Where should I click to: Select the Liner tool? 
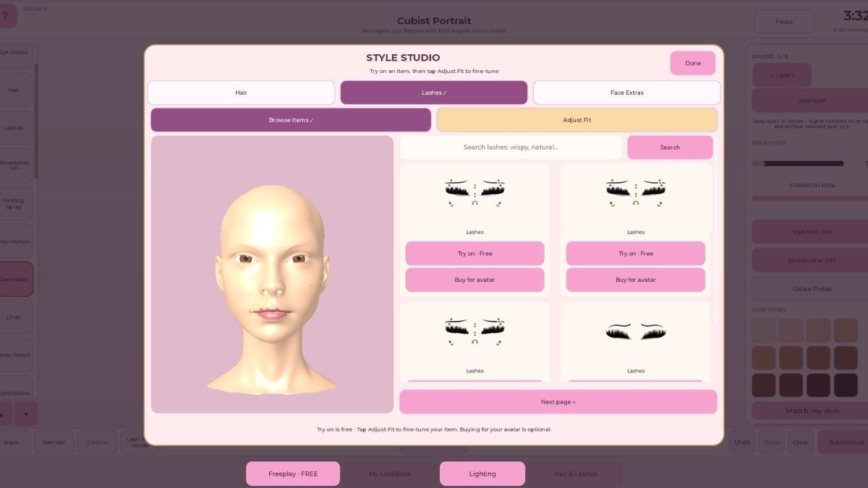point(14,317)
